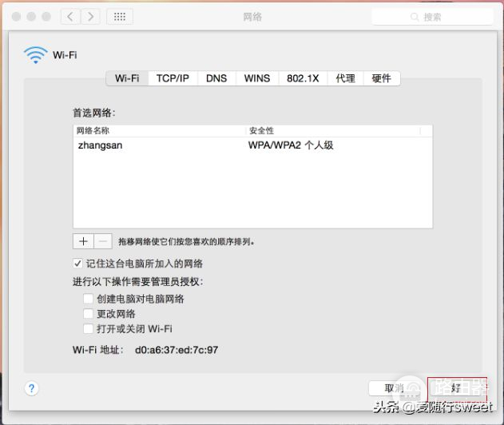Switch to the TCP/IP tab
Screen dimensions: 504x425
pos(173,78)
